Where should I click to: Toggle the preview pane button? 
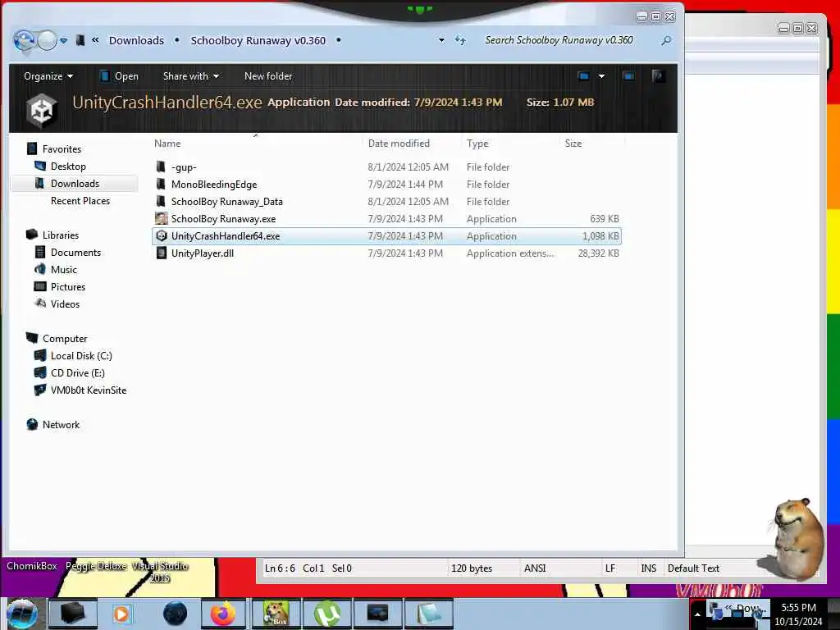click(x=628, y=76)
